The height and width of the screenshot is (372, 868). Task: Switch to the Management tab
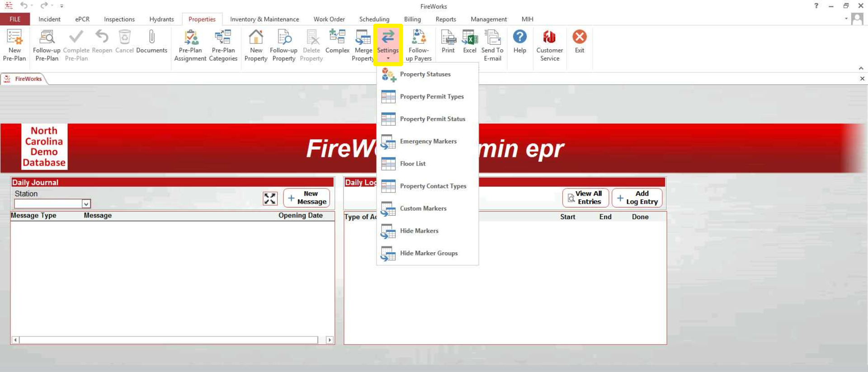[x=489, y=19]
